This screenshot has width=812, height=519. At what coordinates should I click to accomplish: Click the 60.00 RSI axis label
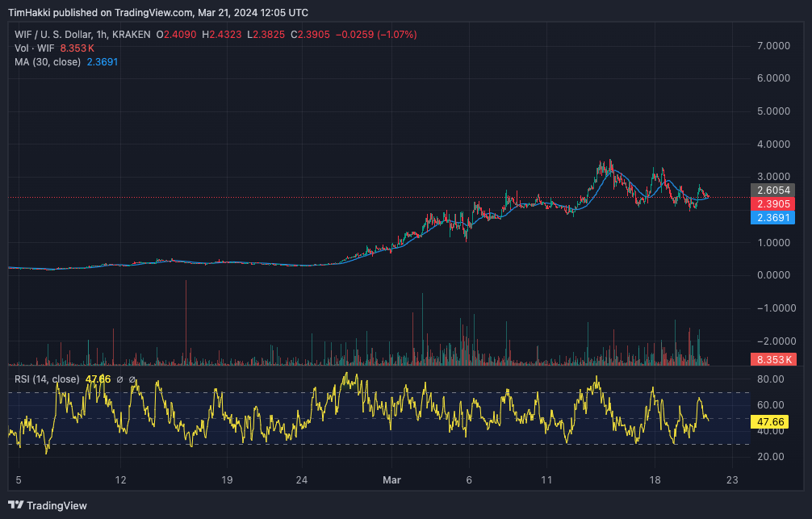[771, 405]
